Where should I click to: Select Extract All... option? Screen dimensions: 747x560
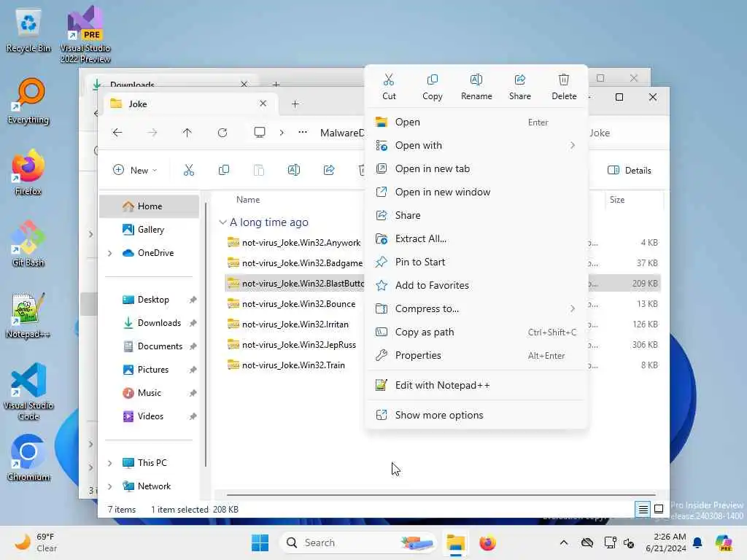(476, 238)
